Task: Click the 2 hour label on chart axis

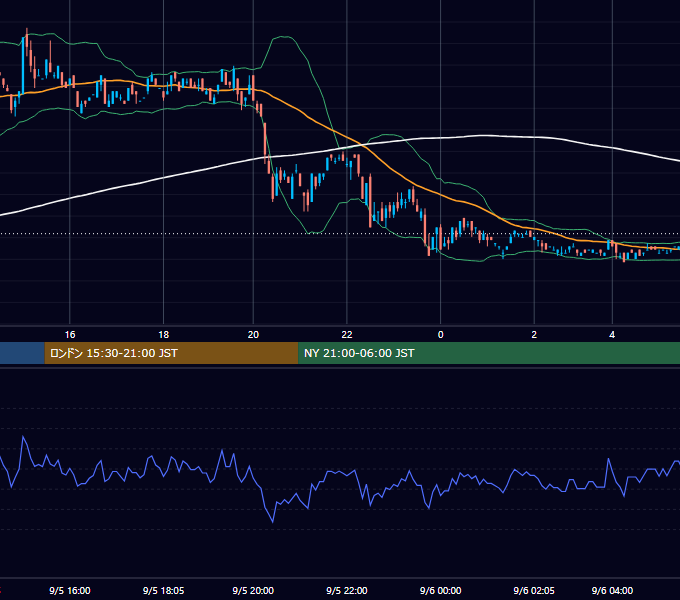Action: (534, 335)
